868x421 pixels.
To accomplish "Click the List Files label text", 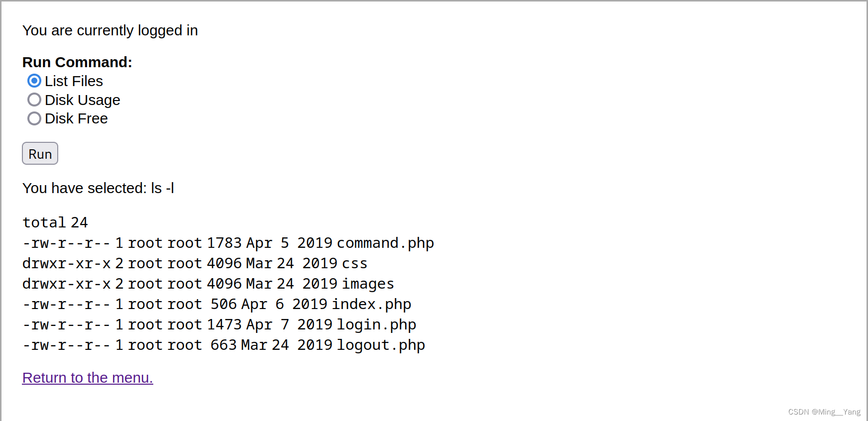I will [x=74, y=81].
